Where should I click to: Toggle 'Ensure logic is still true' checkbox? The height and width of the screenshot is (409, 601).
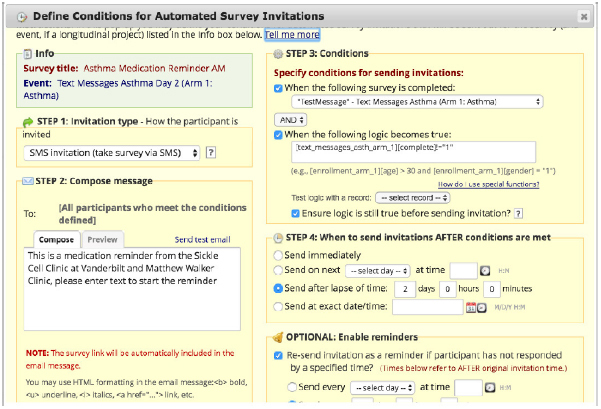295,214
